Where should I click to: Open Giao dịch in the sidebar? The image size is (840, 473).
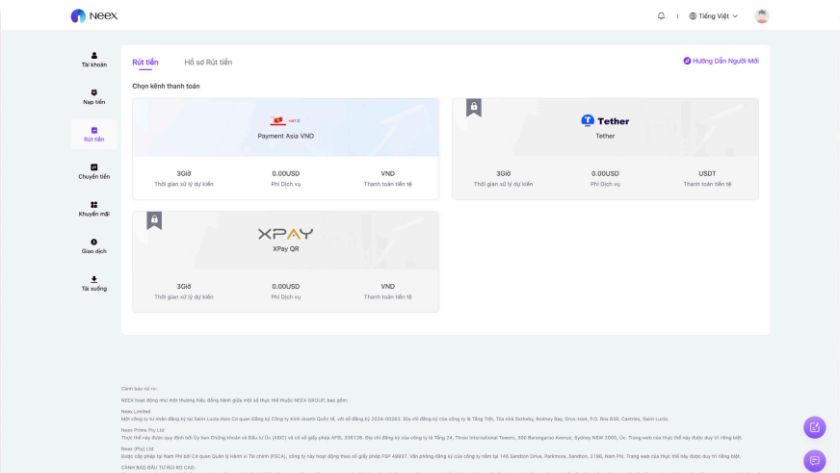point(94,246)
